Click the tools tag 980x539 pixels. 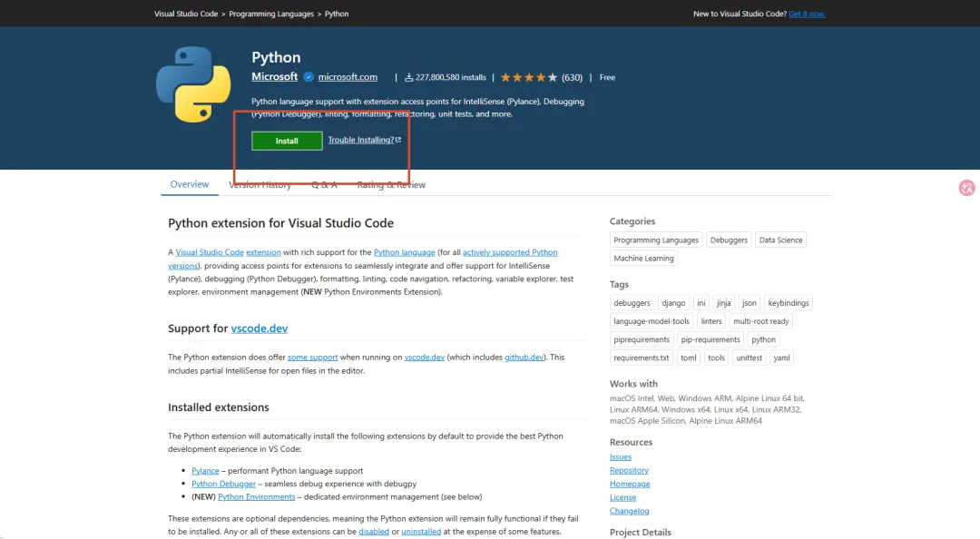point(716,358)
